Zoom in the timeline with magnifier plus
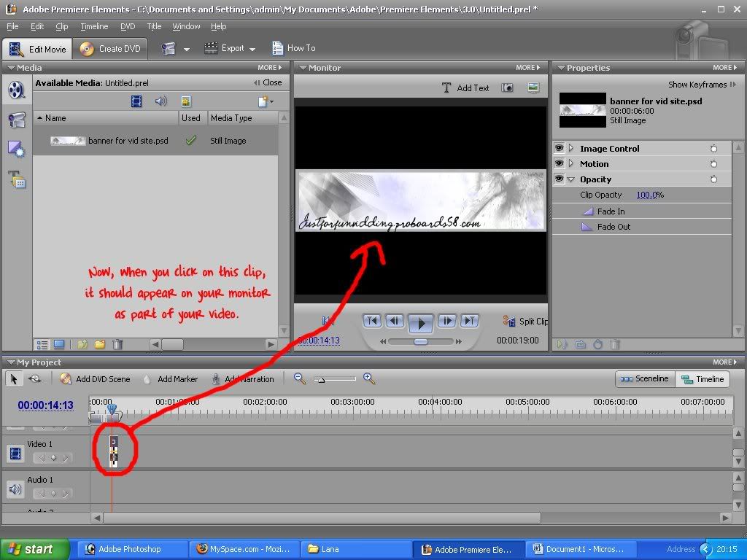This screenshot has width=747, height=560. [x=368, y=378]
